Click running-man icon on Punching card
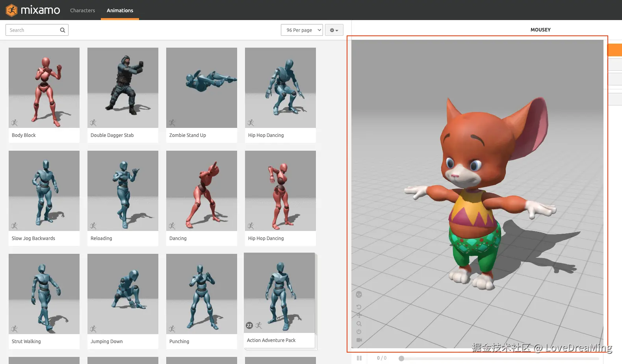The image size is (622, 364). point(172,329)
